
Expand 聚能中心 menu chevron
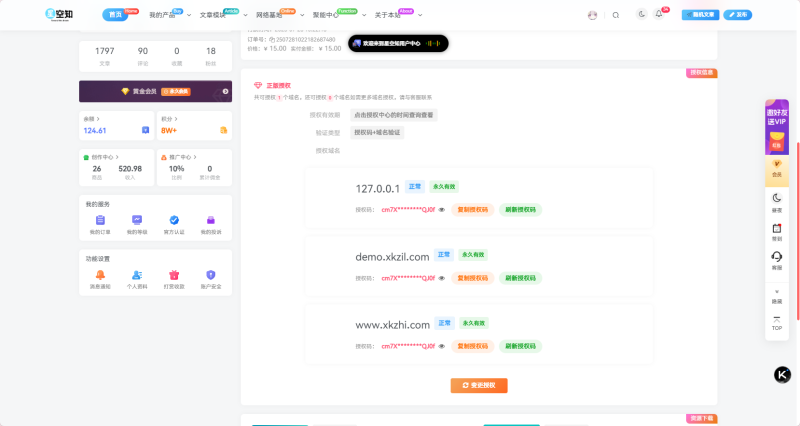pyautogui.click(x=364, y=15)
